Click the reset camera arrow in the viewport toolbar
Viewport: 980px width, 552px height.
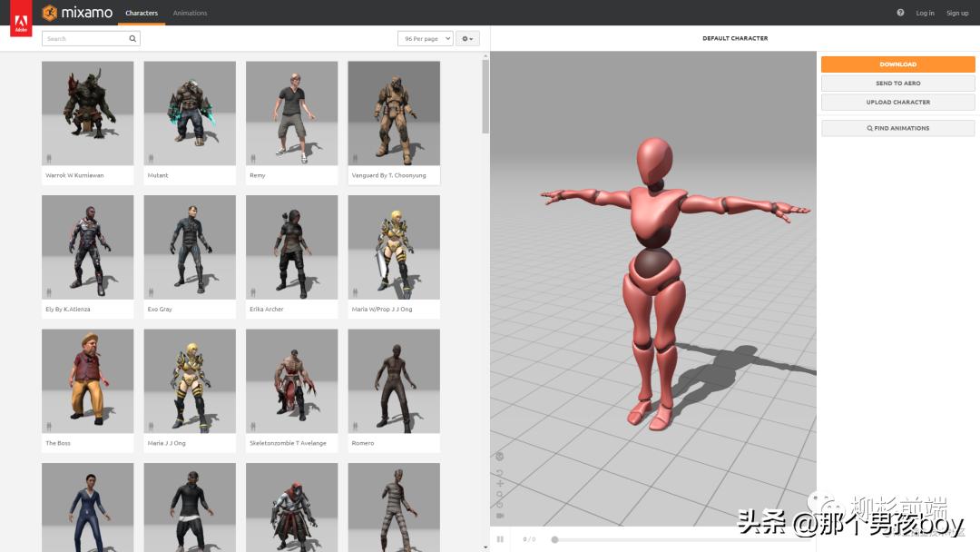pyautogui.click(x=500, y=472)
